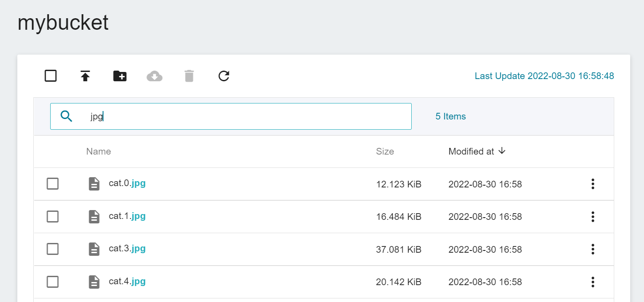Expand actions menu for cat.4.jpg
Screen dimensions: 644x302
point(592,282)
